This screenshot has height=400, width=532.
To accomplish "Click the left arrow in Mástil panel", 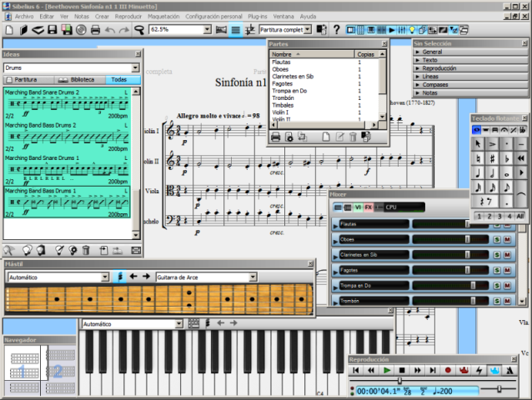I will pyautogui.click(x=133, y=277).
